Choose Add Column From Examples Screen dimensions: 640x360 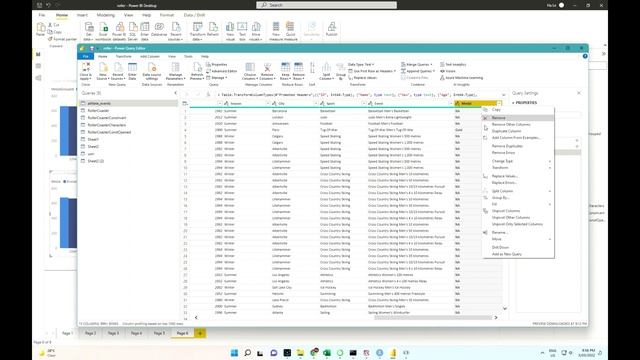click(518, 138)
